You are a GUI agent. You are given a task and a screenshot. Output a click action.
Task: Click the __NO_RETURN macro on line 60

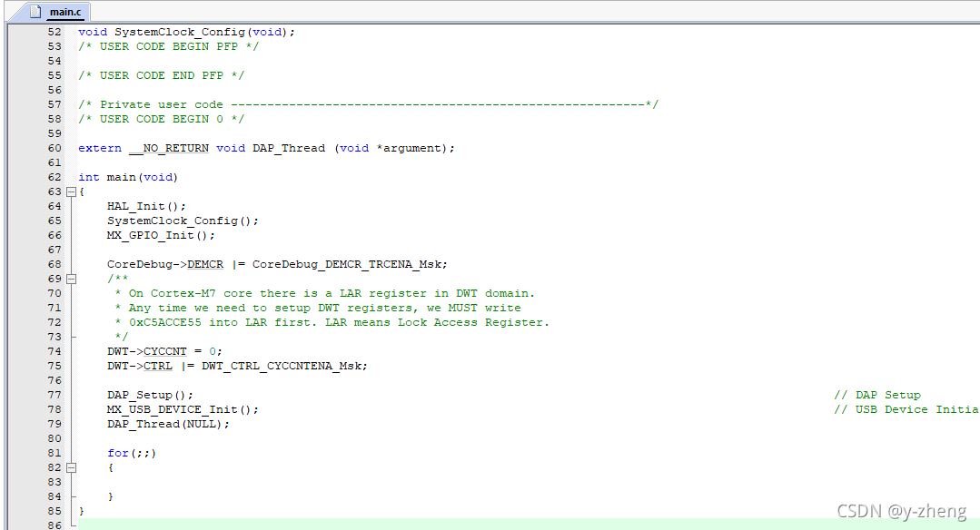click(169, 149)
